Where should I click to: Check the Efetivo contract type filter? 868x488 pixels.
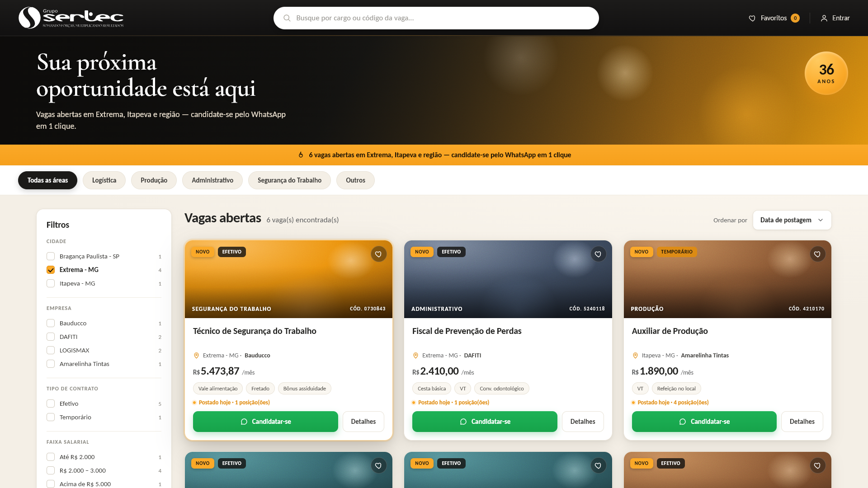tap(51, 404)
